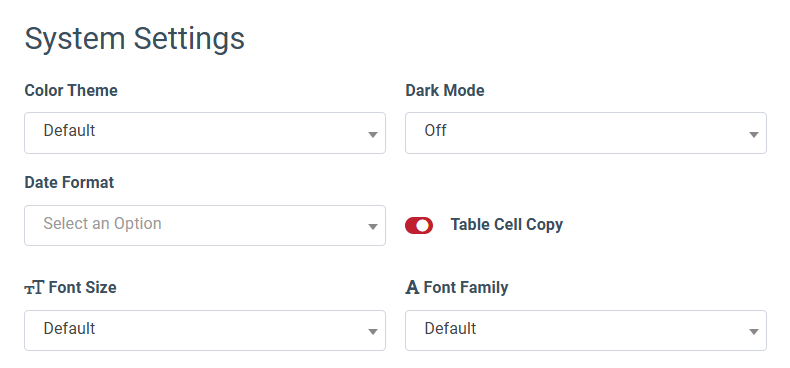Viewport: 790px width, 368px height.
Task: Click the Dark Mode dropdown caret arrow
Action: (x=754, y=135)
